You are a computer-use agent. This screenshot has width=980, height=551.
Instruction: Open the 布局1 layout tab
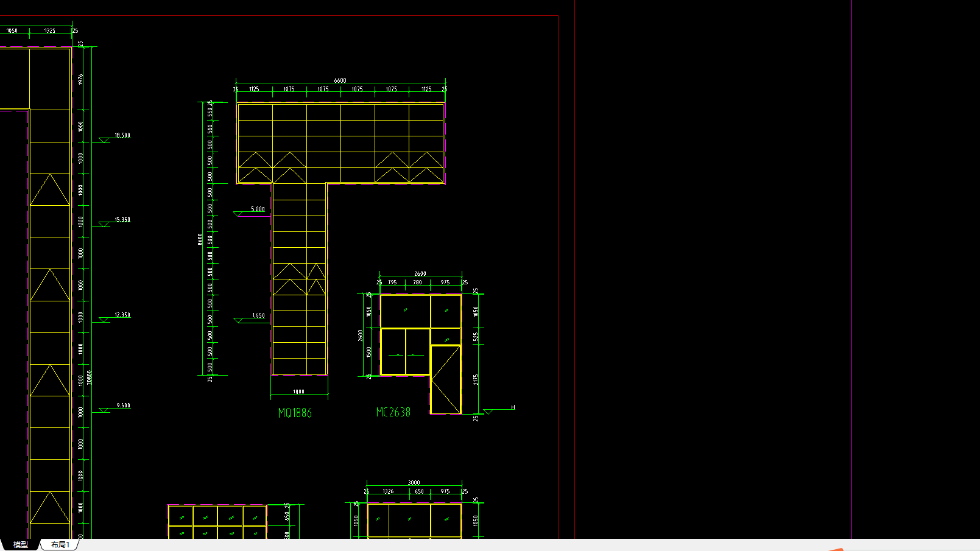(x=60, y=544)
